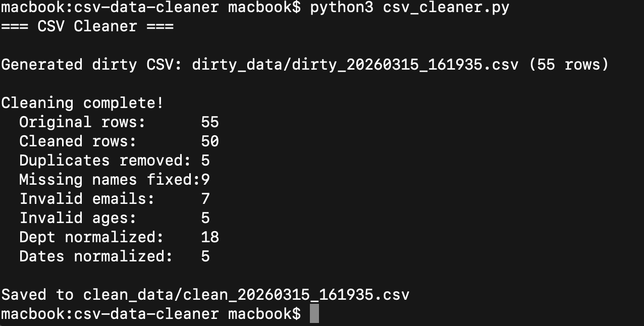Screen dimensions: 644x326
Task: Click the python3 csv_cleaner.py command text
Action: (x=410, y=8)
